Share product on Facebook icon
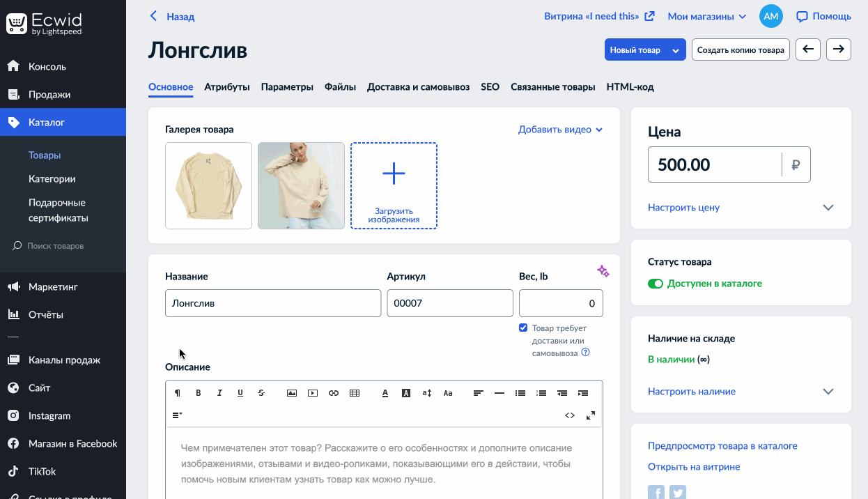 point(656,492)
